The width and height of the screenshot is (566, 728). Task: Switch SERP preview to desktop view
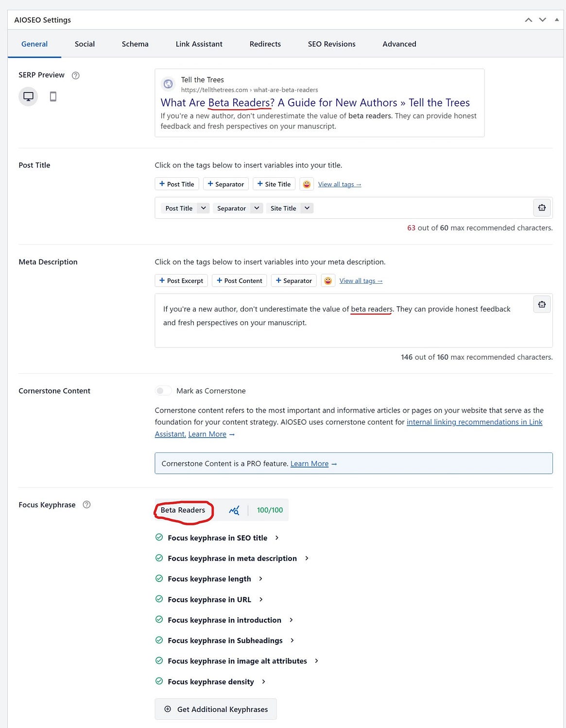point(28,96)
